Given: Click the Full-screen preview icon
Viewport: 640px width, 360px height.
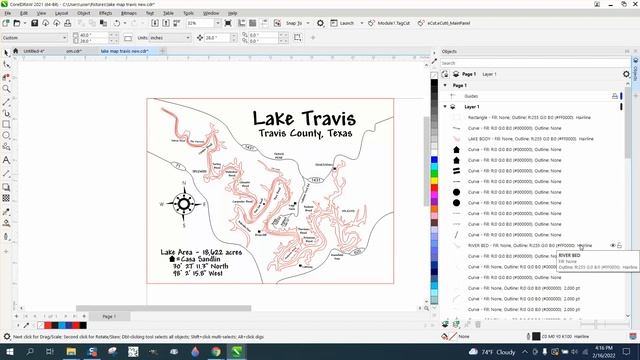Looking at the screenshot, I should pos(228,23).
